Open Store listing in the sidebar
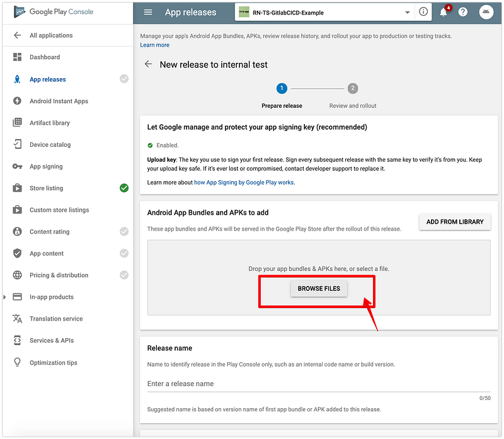The height and width of the screenshot is (439, 504). point(46,188)
